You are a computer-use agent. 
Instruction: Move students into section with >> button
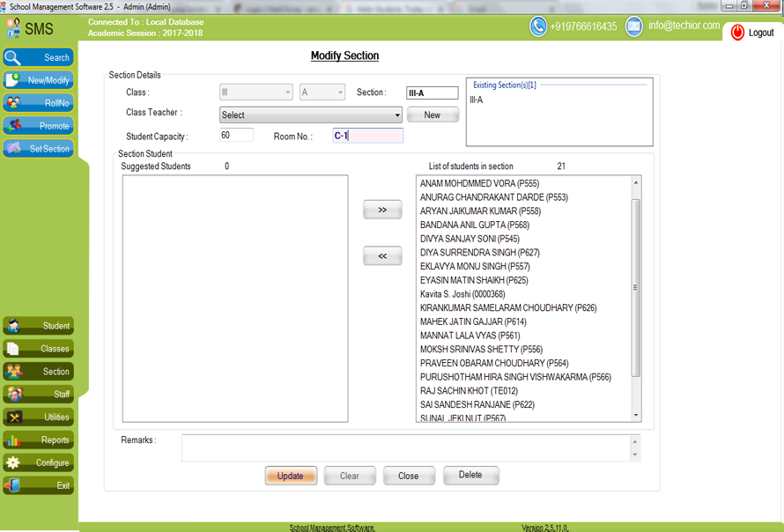click(382, 210)
